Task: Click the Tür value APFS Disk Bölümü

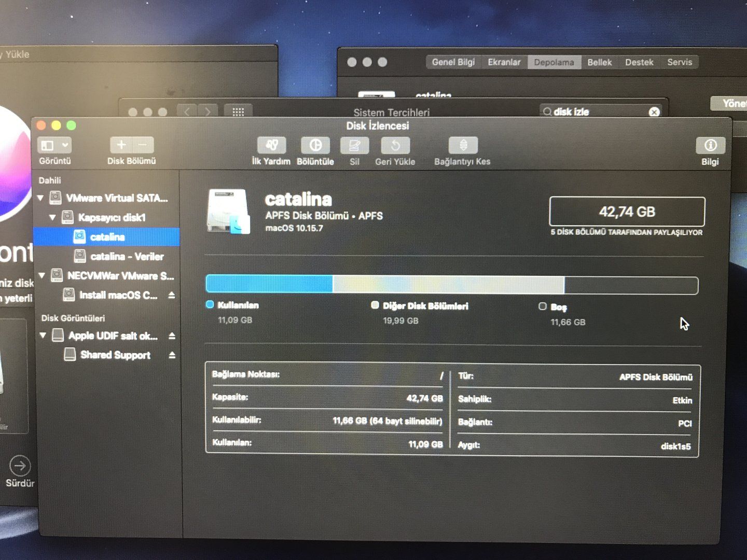Action: point(656,377)
